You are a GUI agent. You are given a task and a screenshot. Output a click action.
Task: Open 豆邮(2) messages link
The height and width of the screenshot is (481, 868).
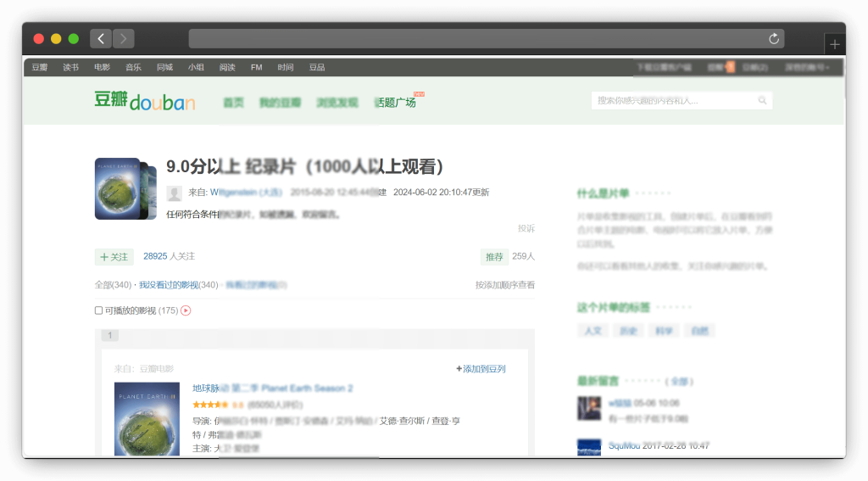click(755, 67)
